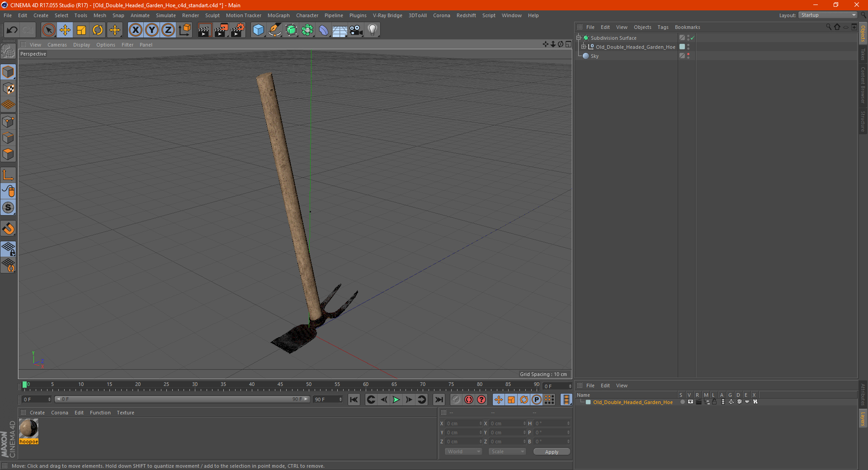Open the Camera object icon

[x=356, y=30]
